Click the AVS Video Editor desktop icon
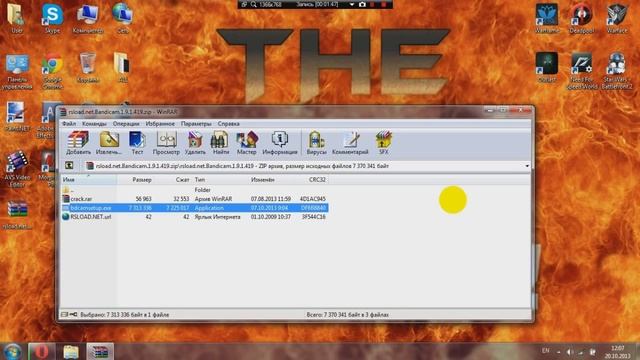This screenshot has width=640, height=360. click(17, 169)
